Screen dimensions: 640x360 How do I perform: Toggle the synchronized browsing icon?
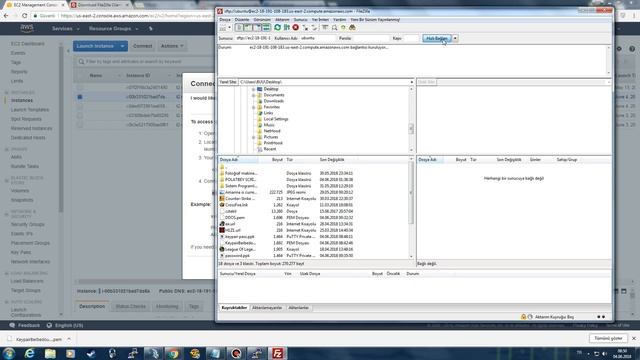coord(343,28)
